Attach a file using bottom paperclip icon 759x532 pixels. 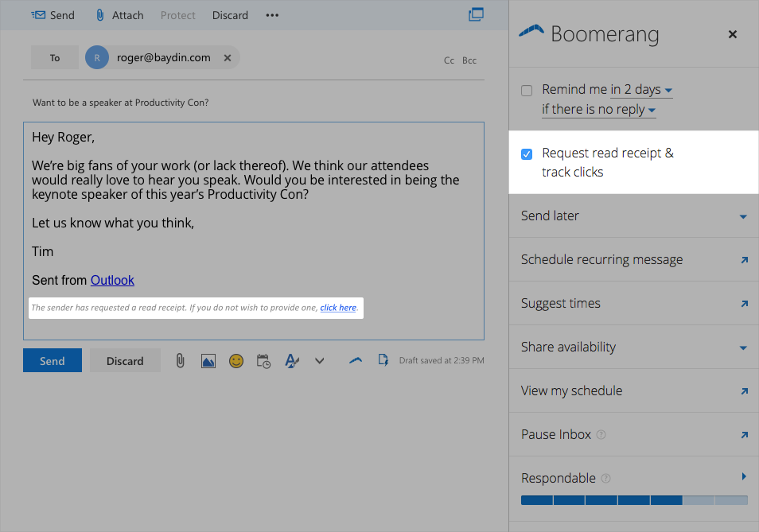[x=180, y=360]
